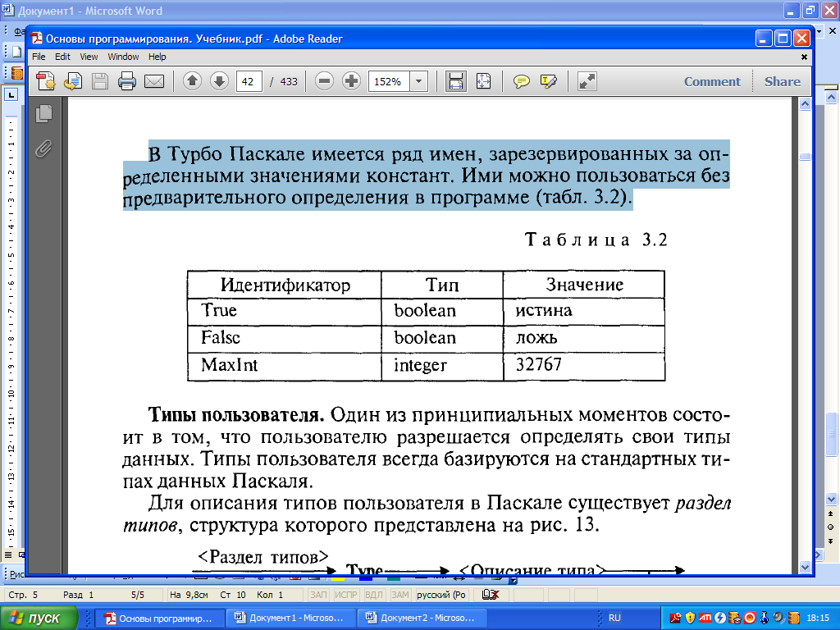Open the Edit menu
The image size is (840, 630).
point(62,57)
